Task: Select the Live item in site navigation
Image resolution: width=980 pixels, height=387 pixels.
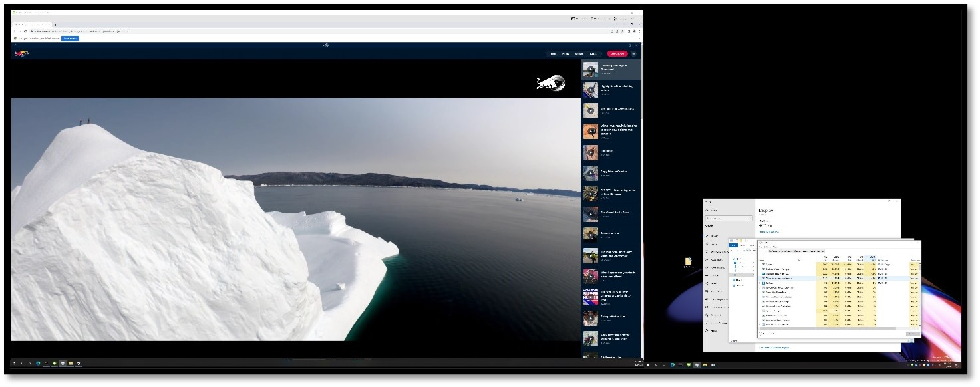Action: point(553,53)
